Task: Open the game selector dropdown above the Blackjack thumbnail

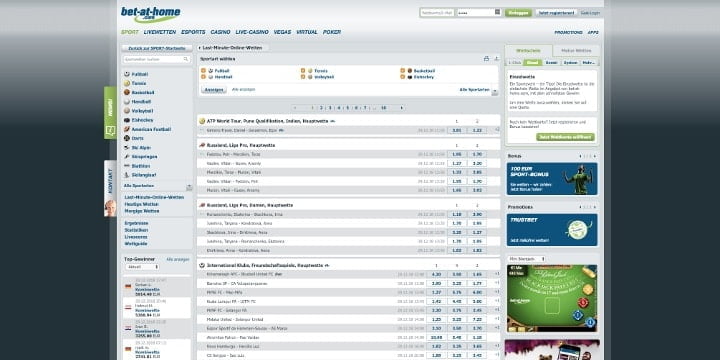Action: pos(527,259)
